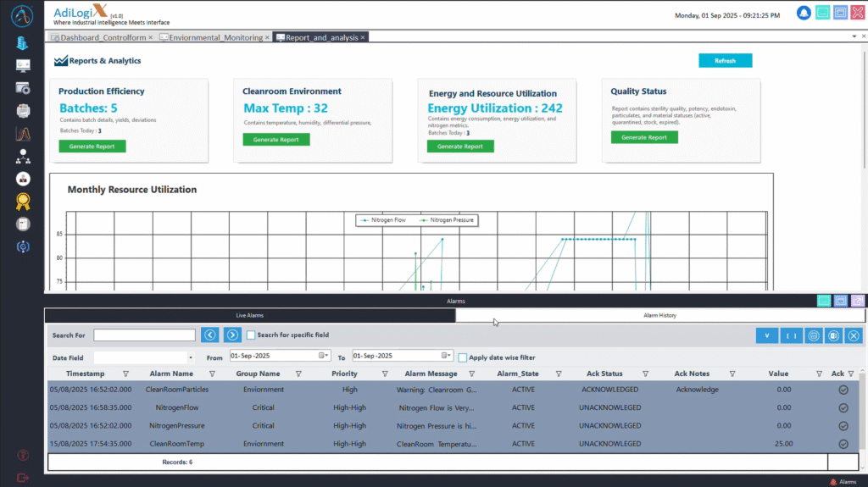Enable Search for specific field checkbox
868x487 pixels.
[x=251, y=335]
